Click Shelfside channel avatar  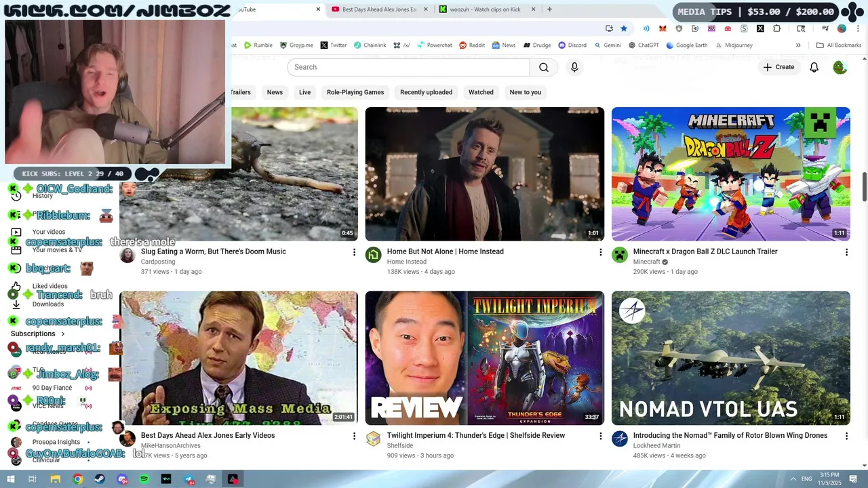coord(374,439)
